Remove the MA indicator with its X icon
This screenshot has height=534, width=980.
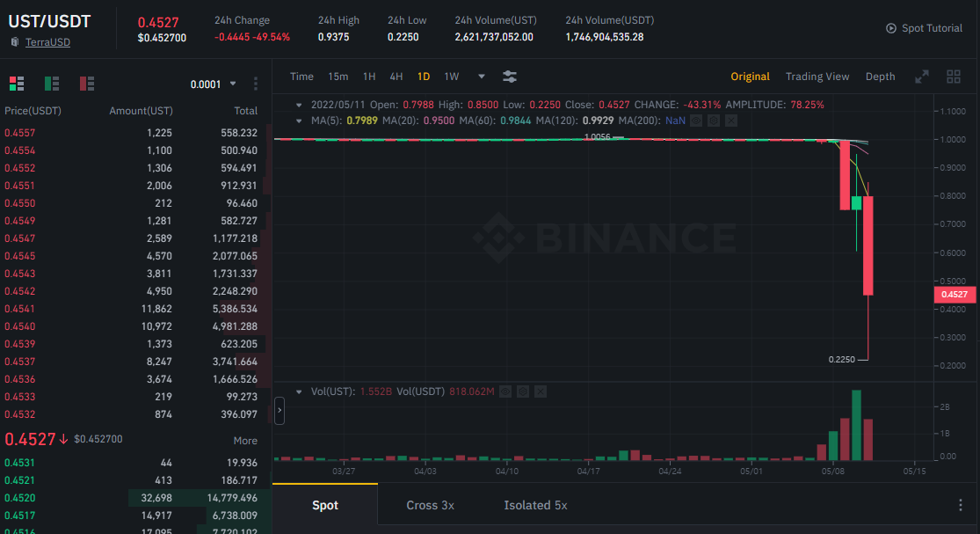731,121
